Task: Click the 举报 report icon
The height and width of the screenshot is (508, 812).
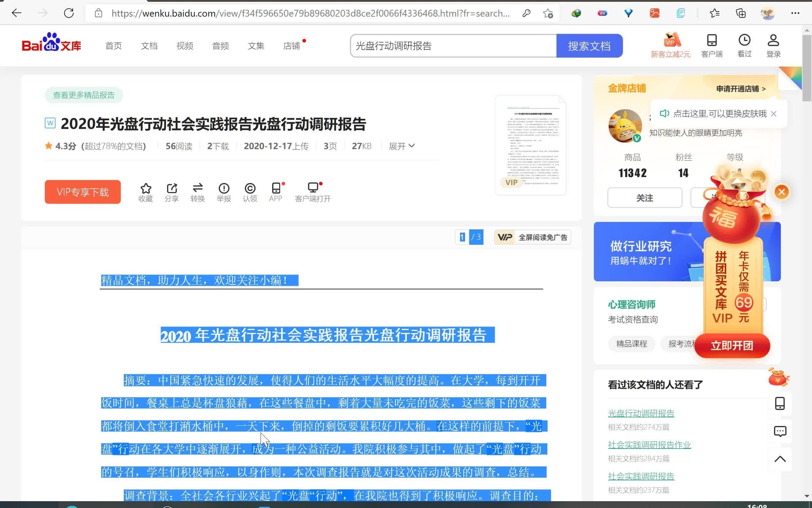Action: (x=224, y=192)
